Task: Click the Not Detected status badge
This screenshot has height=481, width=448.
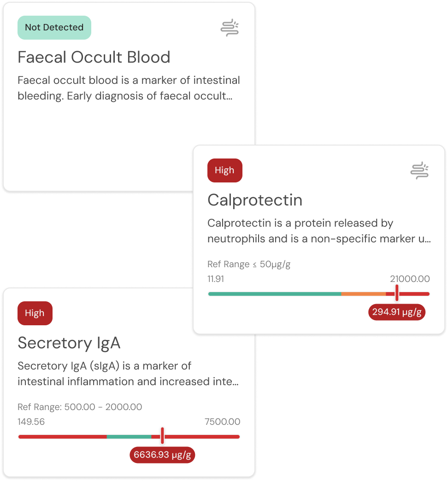Action: coord(54,28)
